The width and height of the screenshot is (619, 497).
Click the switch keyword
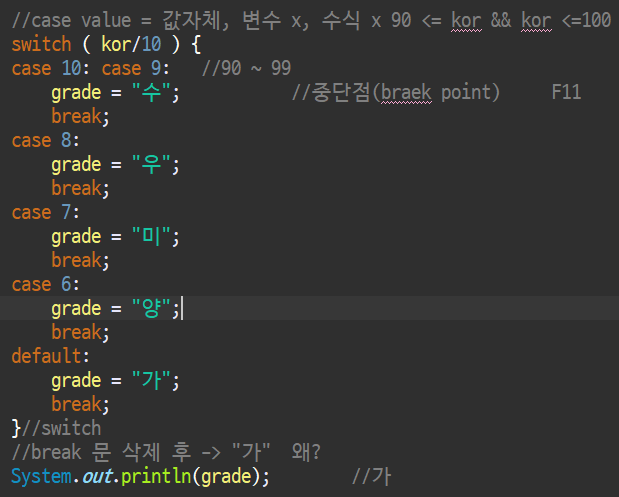pyautogui.click(x=41, y=44)
